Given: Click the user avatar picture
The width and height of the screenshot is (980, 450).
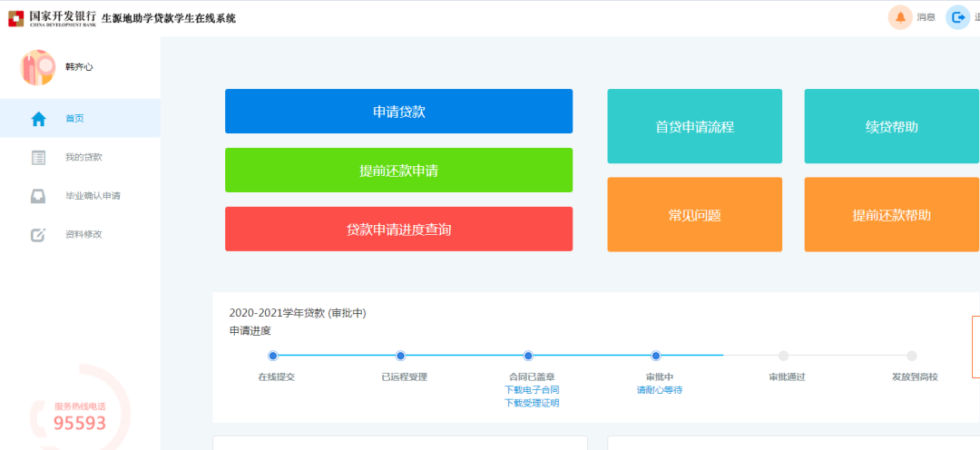Looking at the screenshot, I should point(38,68).
